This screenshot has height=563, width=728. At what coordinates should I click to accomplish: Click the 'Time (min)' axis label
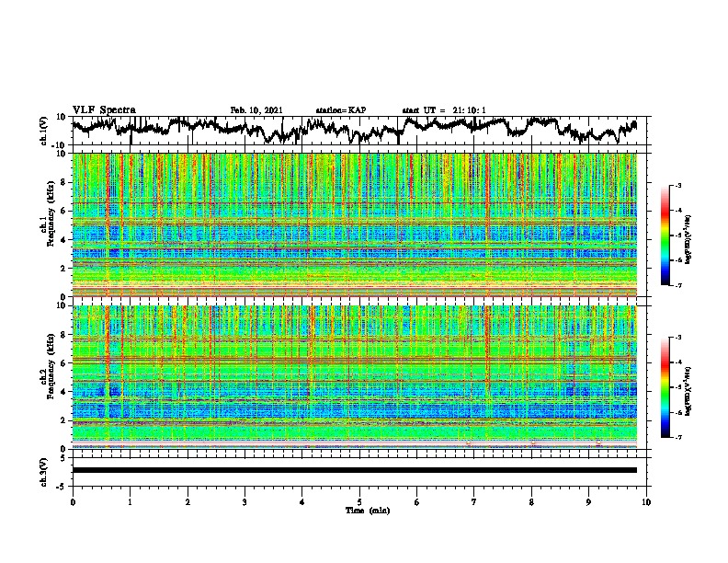[x=368, y=511]
